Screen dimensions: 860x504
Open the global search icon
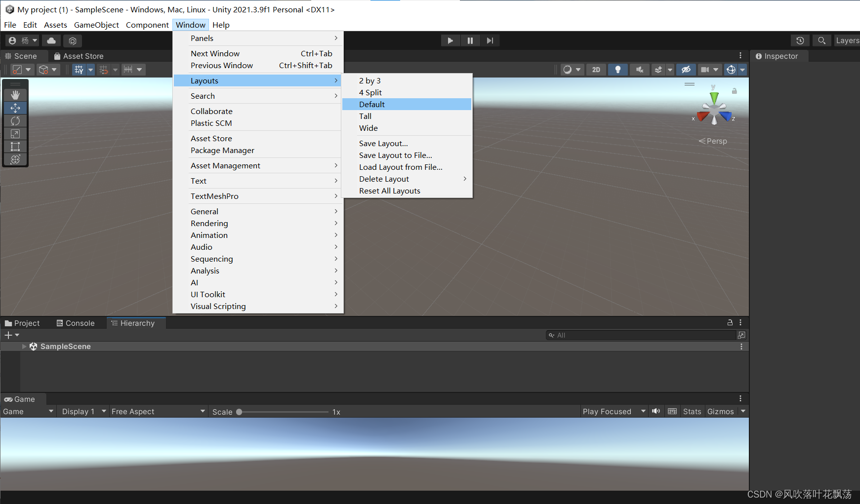pyautogui.click(x=821, y=40)
